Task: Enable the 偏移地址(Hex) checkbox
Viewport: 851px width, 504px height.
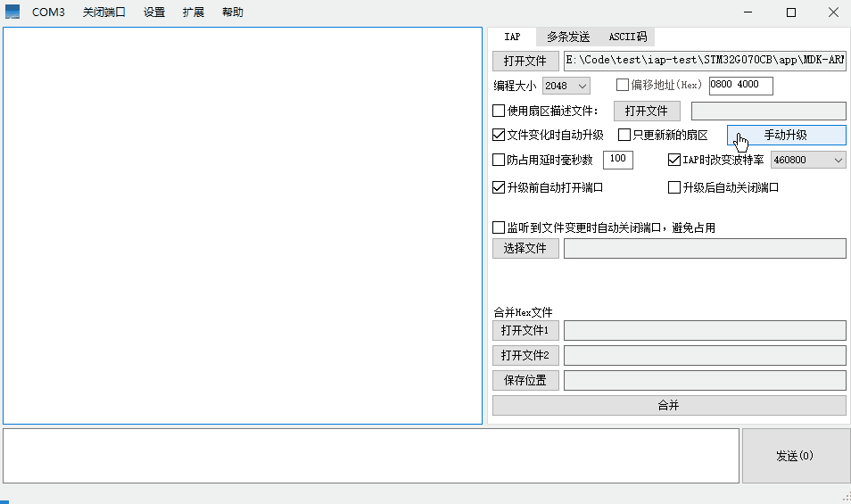Action: tap(623, 86)
